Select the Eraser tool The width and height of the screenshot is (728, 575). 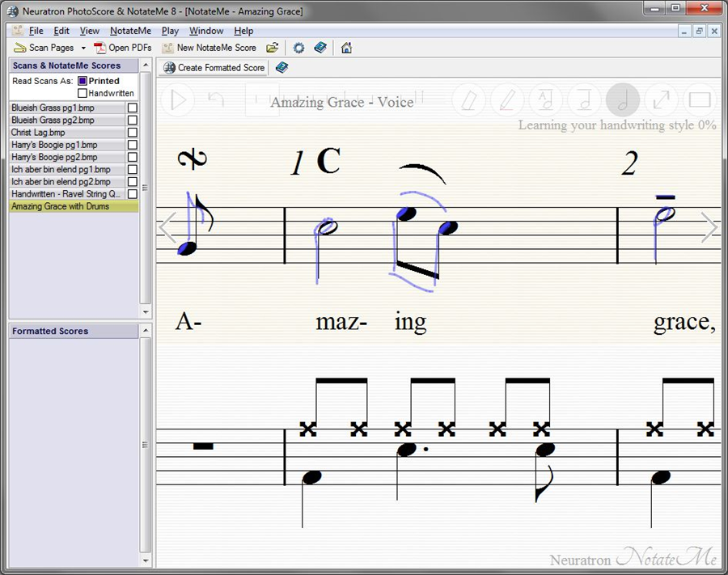point(468,100)
